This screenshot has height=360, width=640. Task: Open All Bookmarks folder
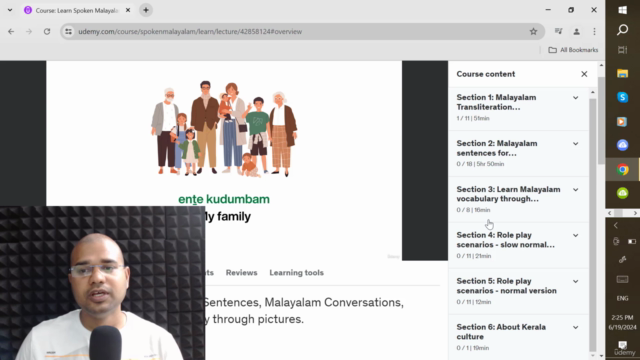(573, 50)
